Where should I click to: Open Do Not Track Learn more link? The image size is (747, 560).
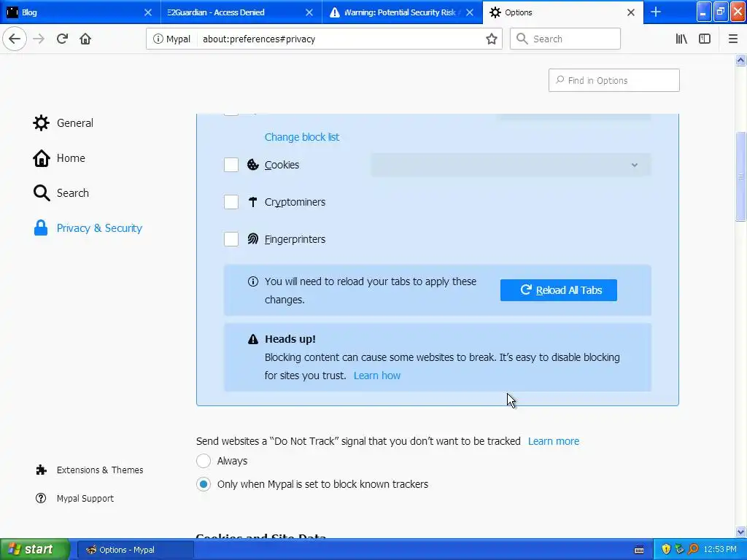[554, 441]
